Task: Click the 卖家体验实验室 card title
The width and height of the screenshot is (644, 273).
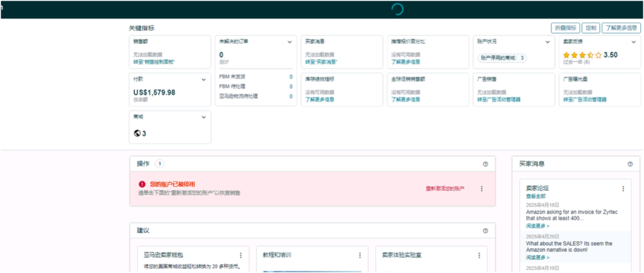Action: click(402, 255)
